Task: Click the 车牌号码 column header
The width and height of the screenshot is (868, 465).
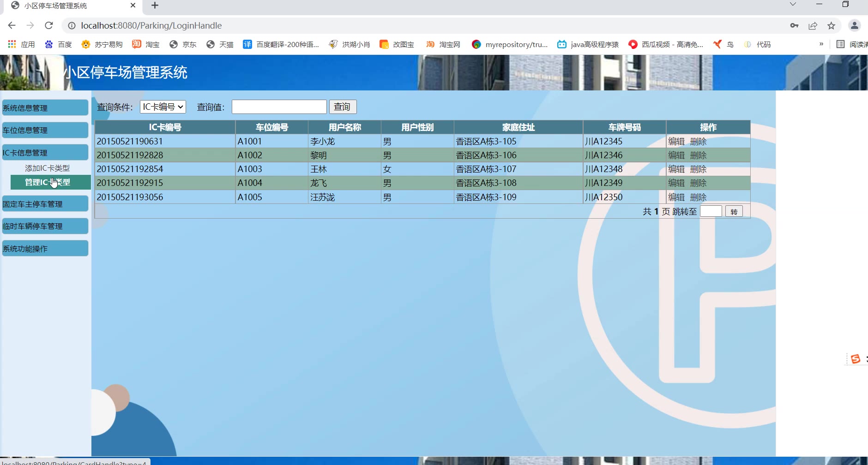Action: pos(625,127)
